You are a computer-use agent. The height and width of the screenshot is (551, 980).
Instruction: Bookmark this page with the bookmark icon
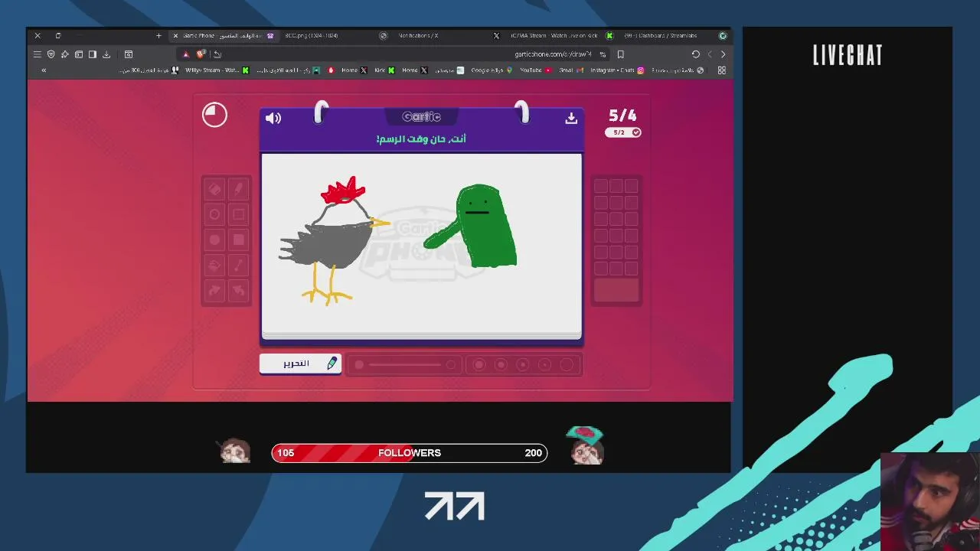point(620,54)
